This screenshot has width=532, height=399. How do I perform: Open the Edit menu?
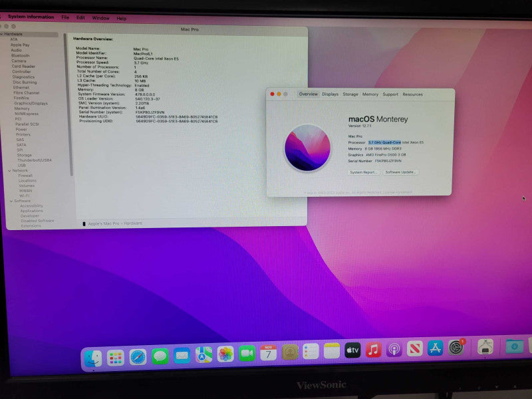(x=80, y=18)
